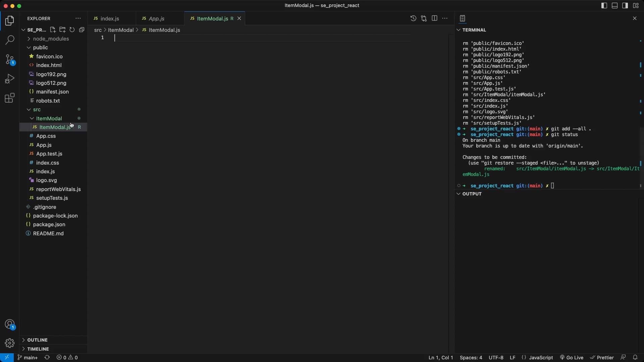
Task: Split the editor to the right
Action: 434,18
